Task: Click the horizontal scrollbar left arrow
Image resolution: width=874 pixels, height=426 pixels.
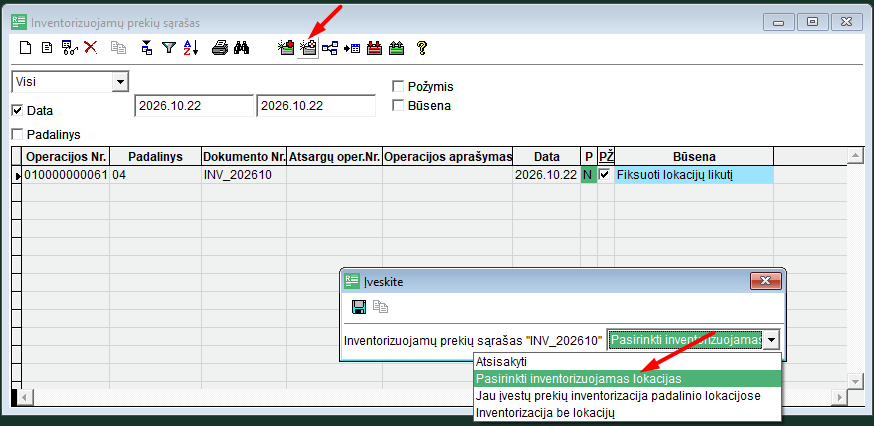Action: click(26, 398)
